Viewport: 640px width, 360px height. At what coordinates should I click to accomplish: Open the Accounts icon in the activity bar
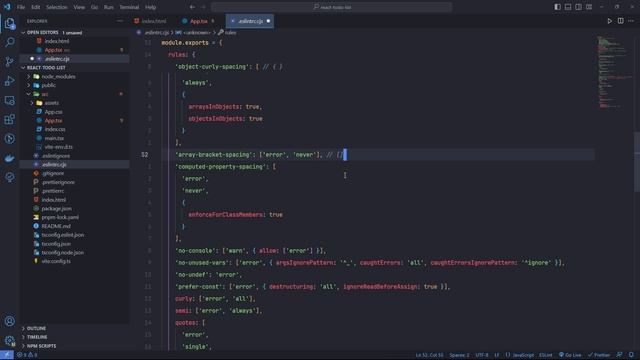tap(9, 321)
